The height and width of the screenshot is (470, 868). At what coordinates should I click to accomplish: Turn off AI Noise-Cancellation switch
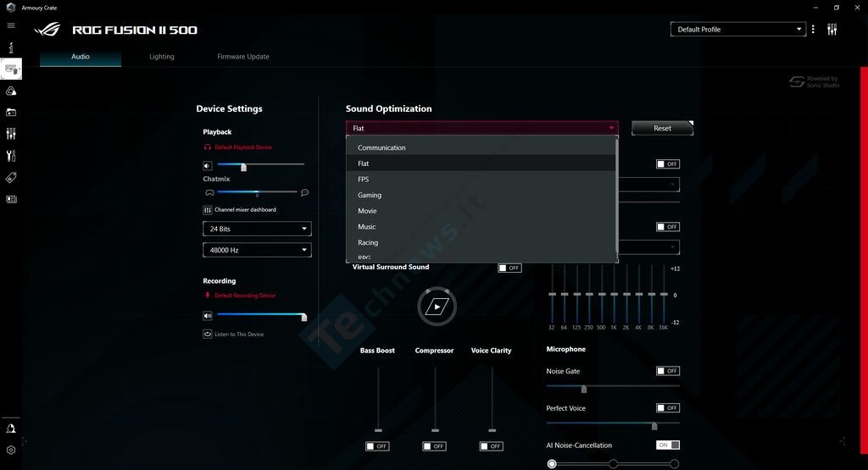[x=668, y=445]
